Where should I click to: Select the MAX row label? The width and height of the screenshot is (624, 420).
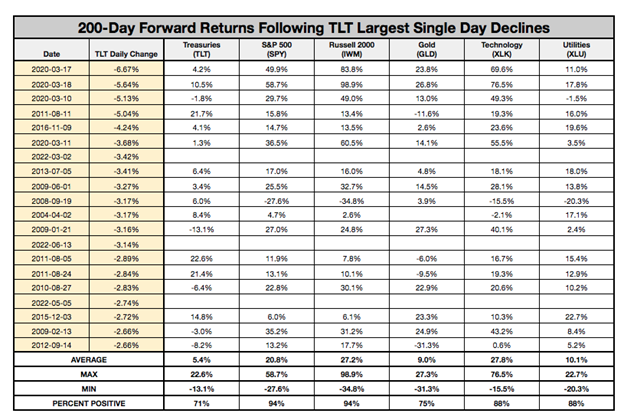(91, 372)
